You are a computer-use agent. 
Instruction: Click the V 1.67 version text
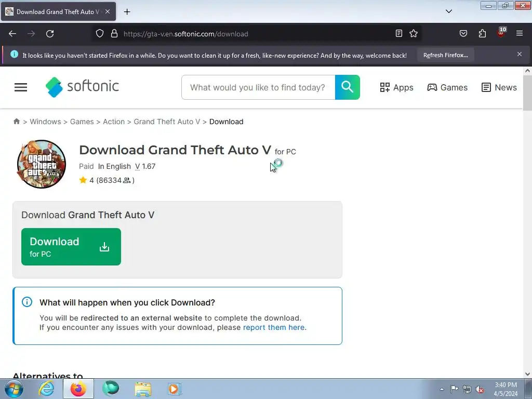(x=145, y=166)
